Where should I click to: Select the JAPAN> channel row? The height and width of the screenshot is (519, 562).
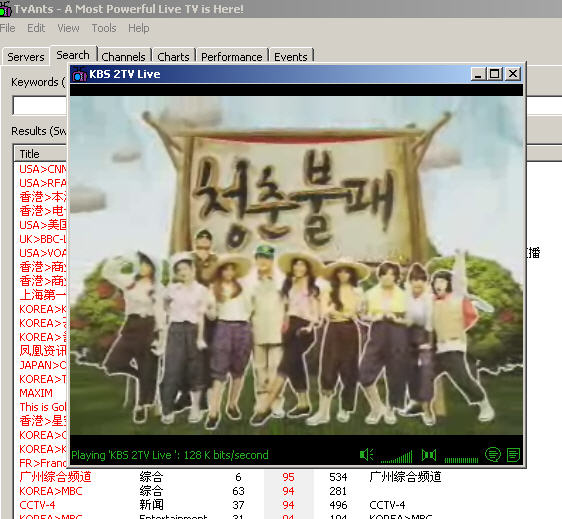[43, 365]
